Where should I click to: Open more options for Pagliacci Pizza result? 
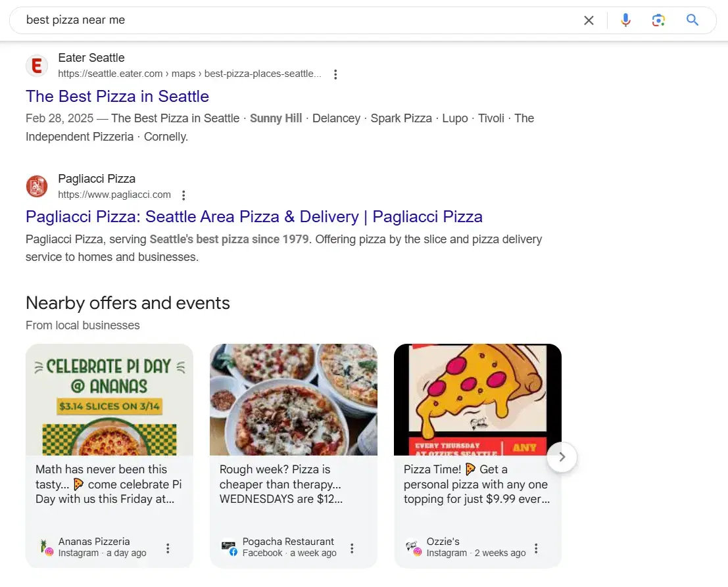point(184,195)
